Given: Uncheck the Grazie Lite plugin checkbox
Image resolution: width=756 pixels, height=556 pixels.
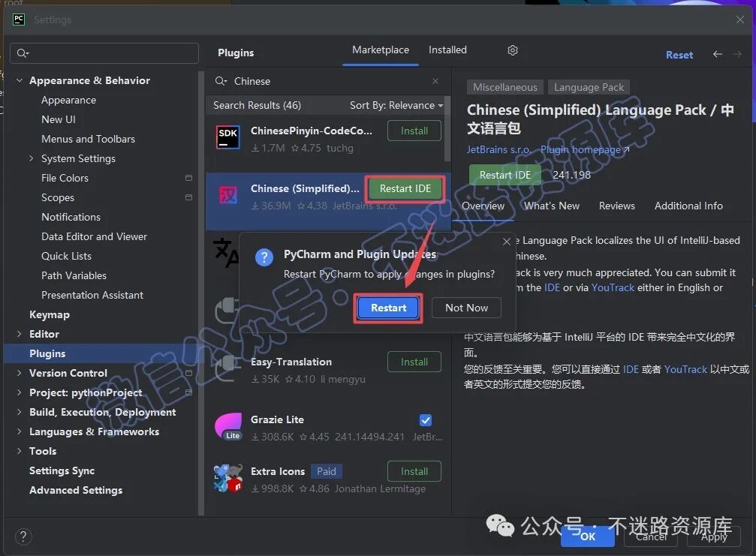Looking at the screenshot, I should [426, 420].
